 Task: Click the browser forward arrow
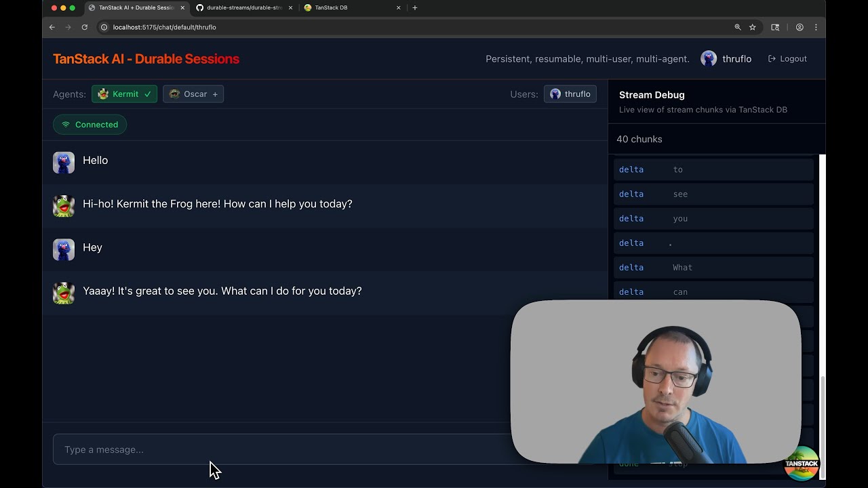point(68,27)
